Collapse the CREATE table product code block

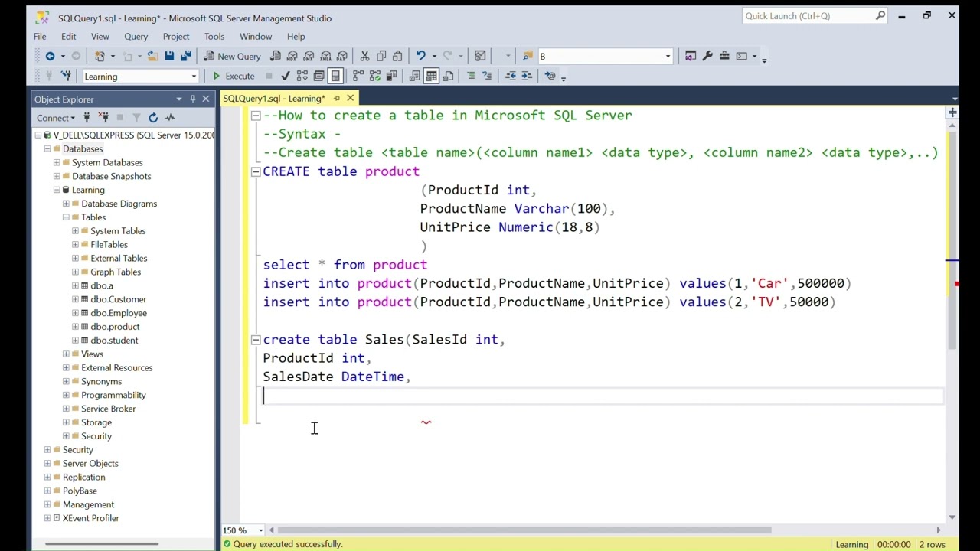click(x=256, y=172)
